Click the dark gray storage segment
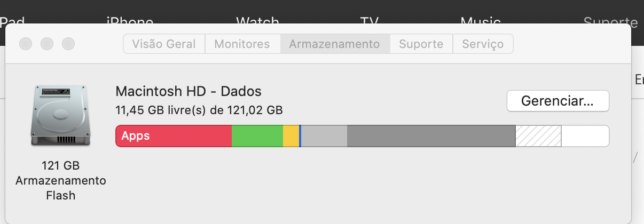 tap(431, 136)
